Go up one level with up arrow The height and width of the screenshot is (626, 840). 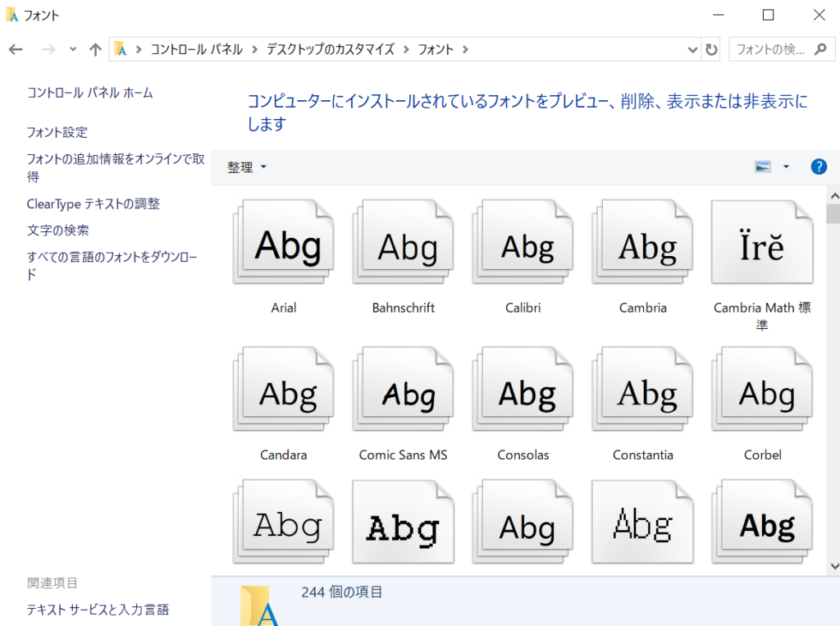tap(95, 49)
